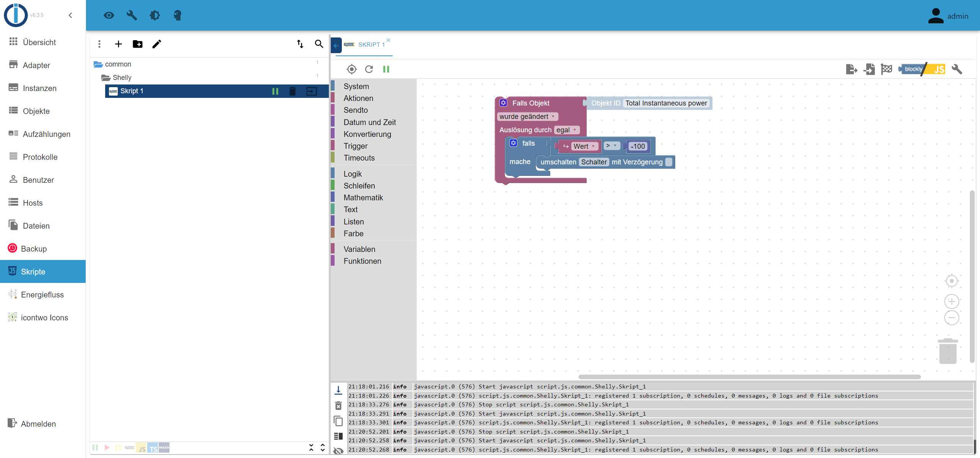Screen dimensions: 980x458
Task: Pause Skript 1 in the script tree
Action: [x=275, y=91]
